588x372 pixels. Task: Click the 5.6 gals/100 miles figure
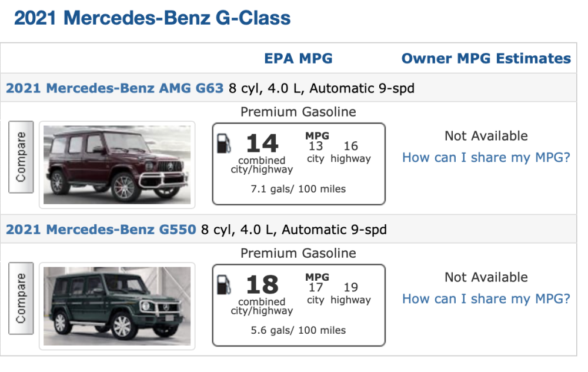point(298,330)
